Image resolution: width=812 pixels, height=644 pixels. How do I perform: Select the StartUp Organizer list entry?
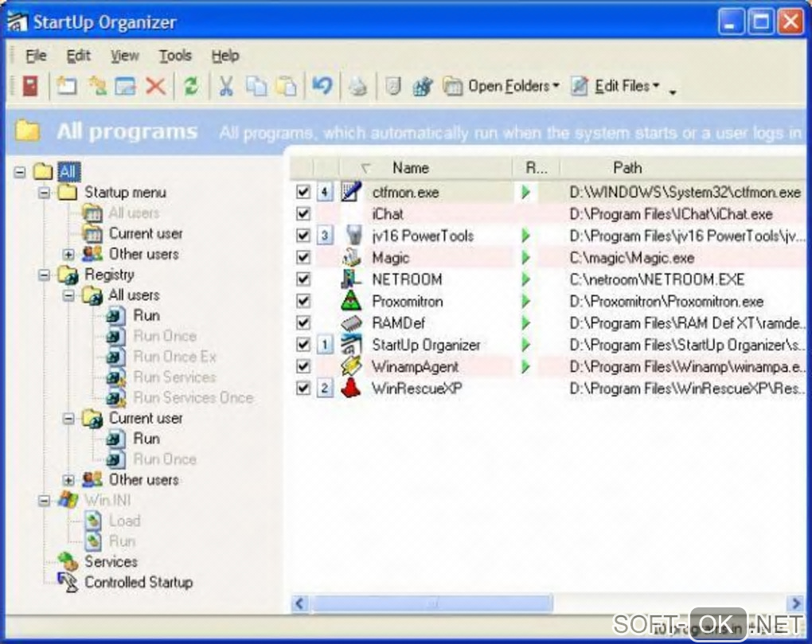pos(426,345)
